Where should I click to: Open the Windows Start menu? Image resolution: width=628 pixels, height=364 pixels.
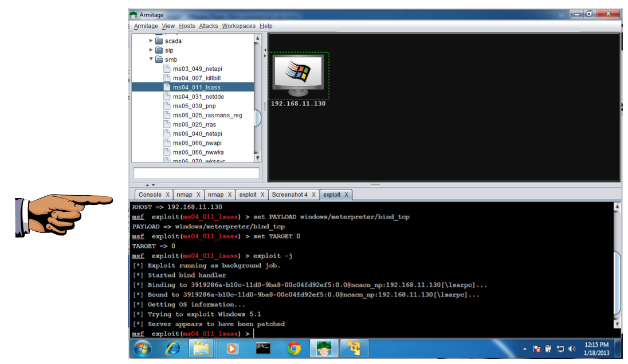[x=142, y=349]
